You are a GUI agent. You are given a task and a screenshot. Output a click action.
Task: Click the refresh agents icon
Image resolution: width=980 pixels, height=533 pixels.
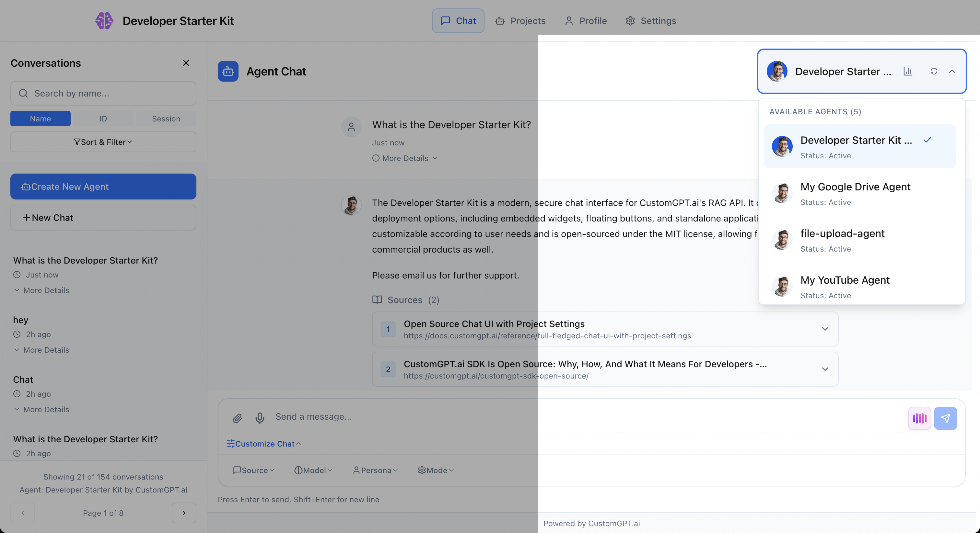tap(934, 72)
